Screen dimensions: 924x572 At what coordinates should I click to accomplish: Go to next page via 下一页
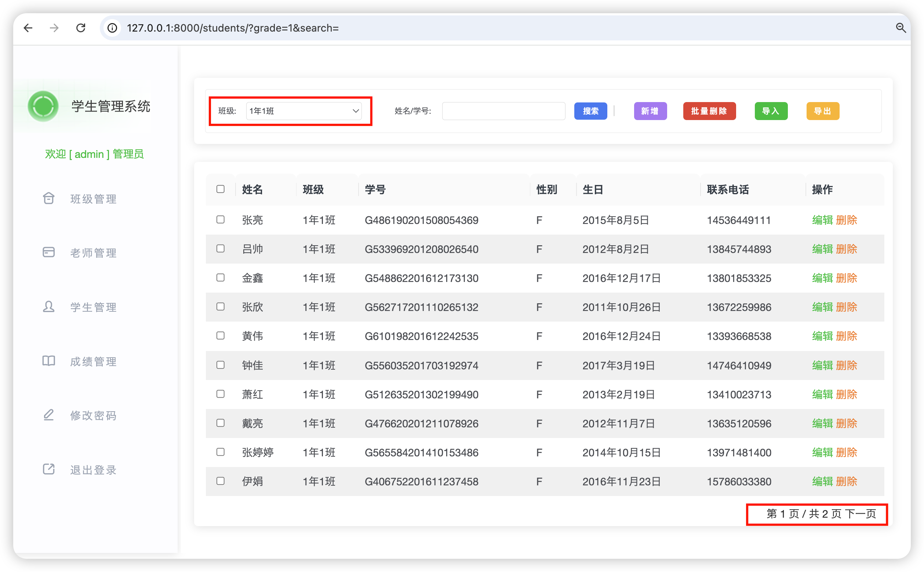pyautogui.click(x=861, y=514)
